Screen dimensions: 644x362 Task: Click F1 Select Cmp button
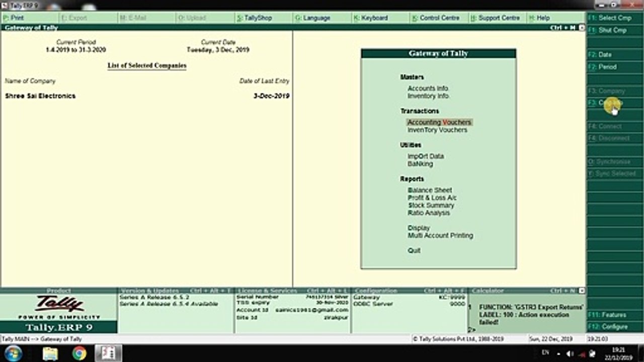pyautogui.click(x=615, y=18)
